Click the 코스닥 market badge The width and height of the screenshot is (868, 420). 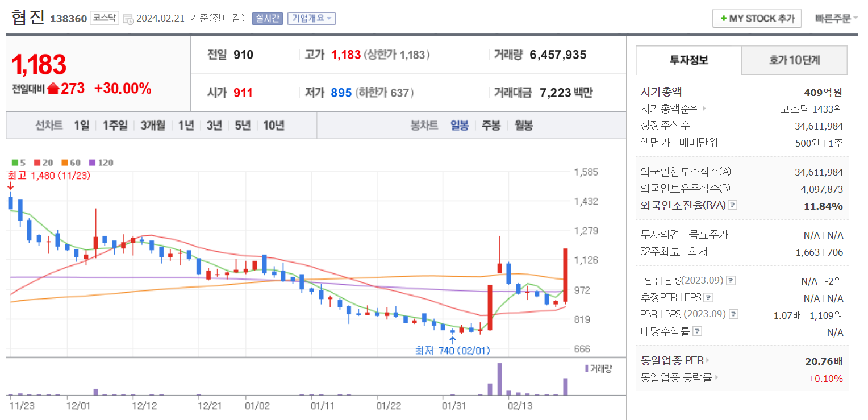(105, 18)
